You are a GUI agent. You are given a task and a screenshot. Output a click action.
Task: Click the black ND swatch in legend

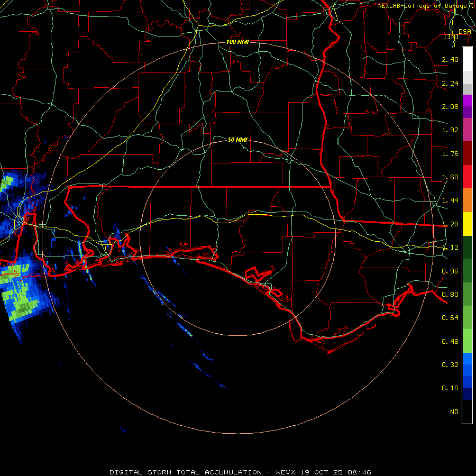click(467, 411)
